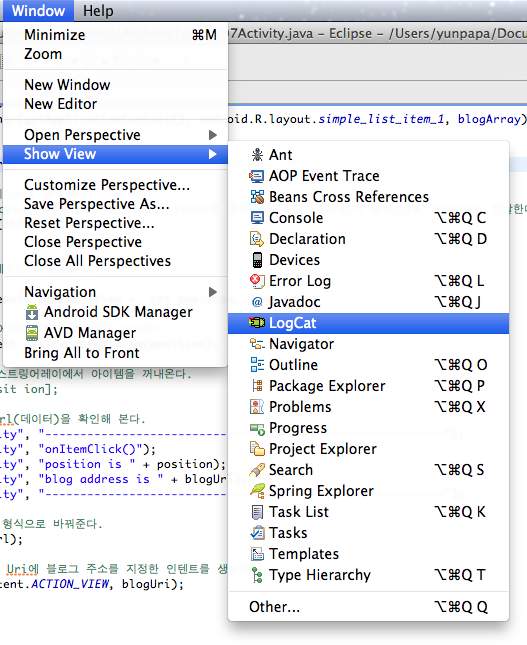Click blogArray text in editor
Image resolution: width=527 pixels, height=645 pixels.
pyautogui.click(x=490, y=119)
